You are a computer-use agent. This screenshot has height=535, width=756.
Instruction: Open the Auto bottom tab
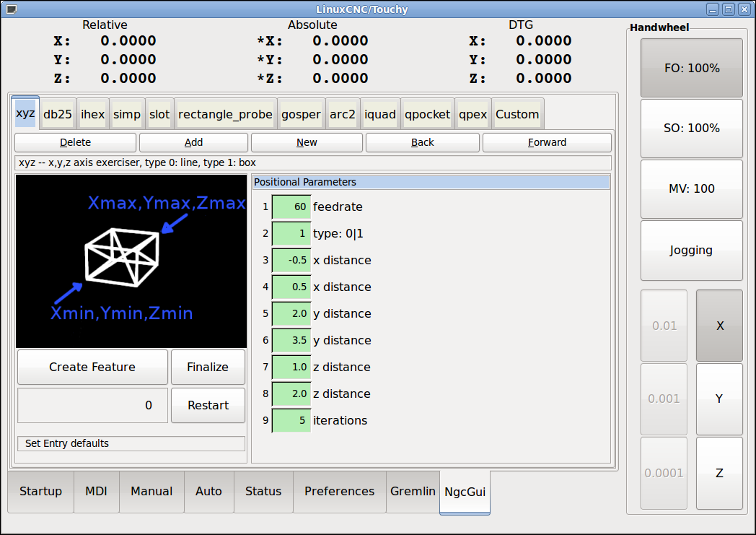tap(208, 492)
